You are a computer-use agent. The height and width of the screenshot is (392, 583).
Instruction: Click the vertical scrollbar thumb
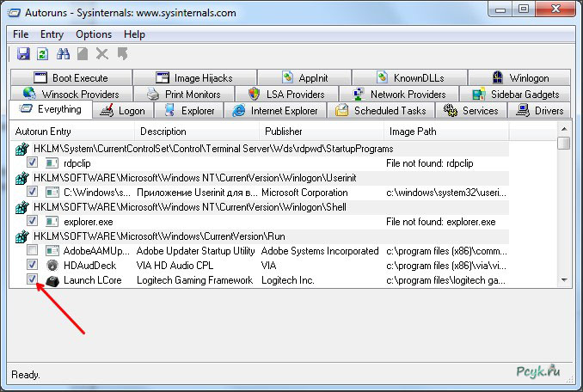pos(564,143)
